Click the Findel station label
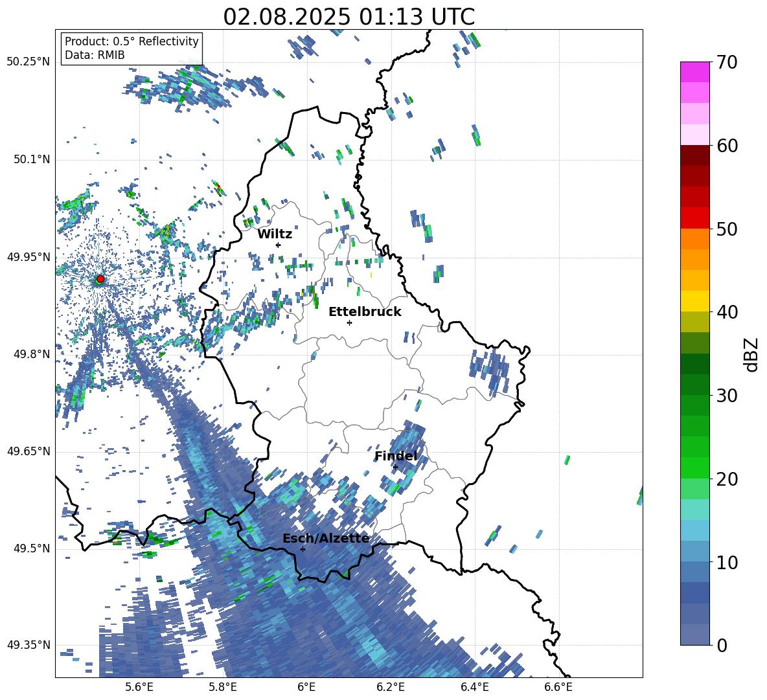Viewport: 767px width, 700px height. 396,456
